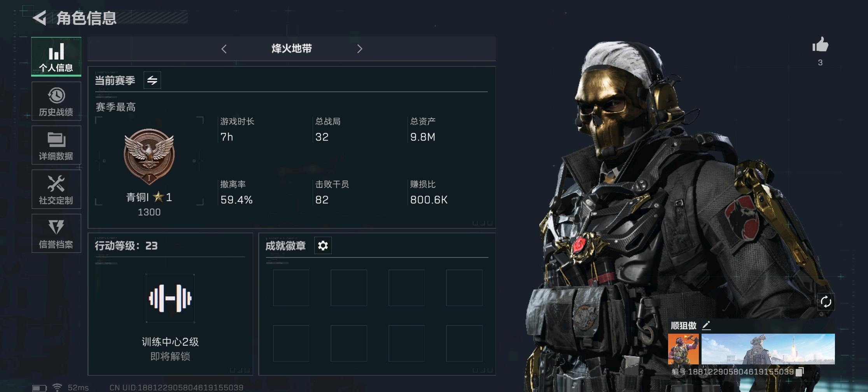Select the player avatar thumbnail
The height and width of the screenshot is (392, 868).
click(683, 349)
